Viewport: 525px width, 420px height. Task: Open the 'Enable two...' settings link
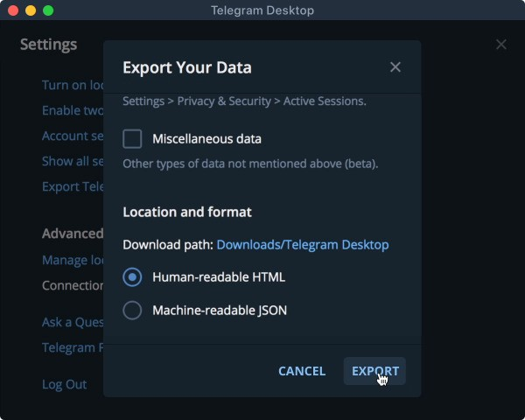tap(73, 111)
